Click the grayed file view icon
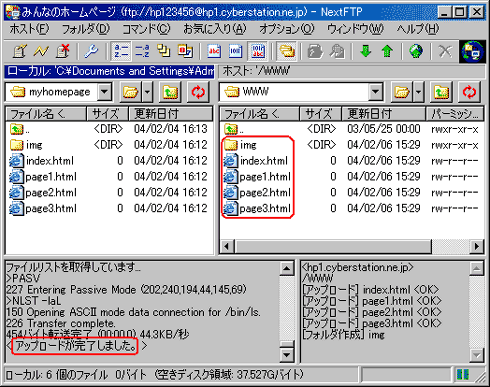Viewport: 490px width, 387px height. tap(315, 51)
